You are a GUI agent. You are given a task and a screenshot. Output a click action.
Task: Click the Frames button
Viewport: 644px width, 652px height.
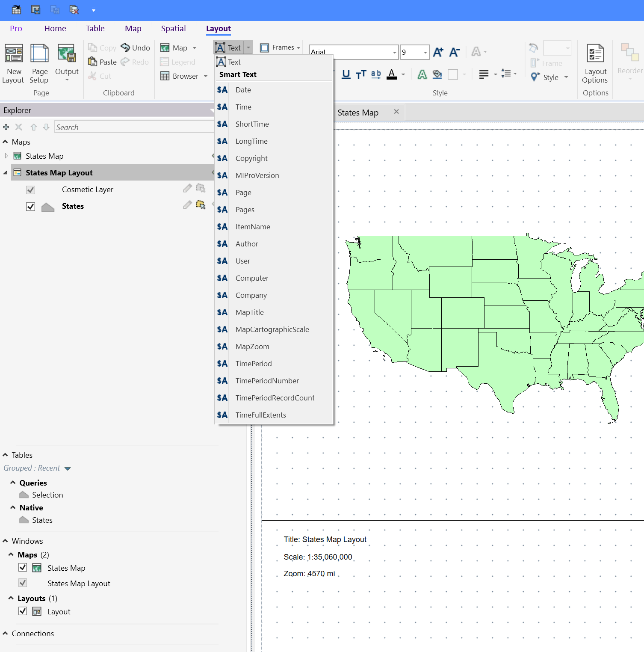pyautogui.click(x=280, y=47)
